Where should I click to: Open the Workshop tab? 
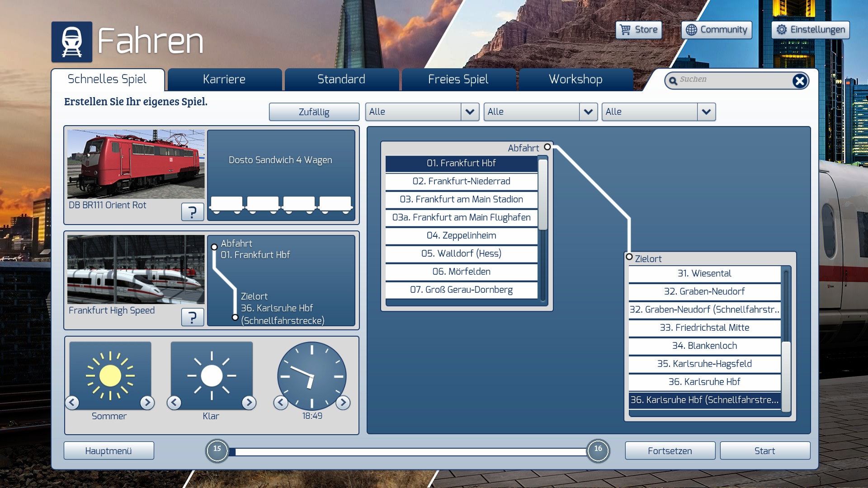point(575,80)
